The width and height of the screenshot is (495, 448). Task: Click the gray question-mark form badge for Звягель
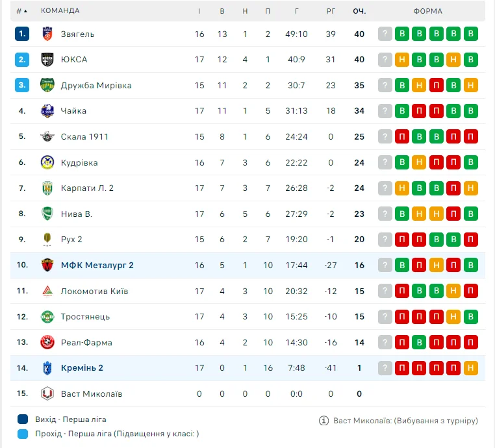pyautogui.click(x=385, y=34)
